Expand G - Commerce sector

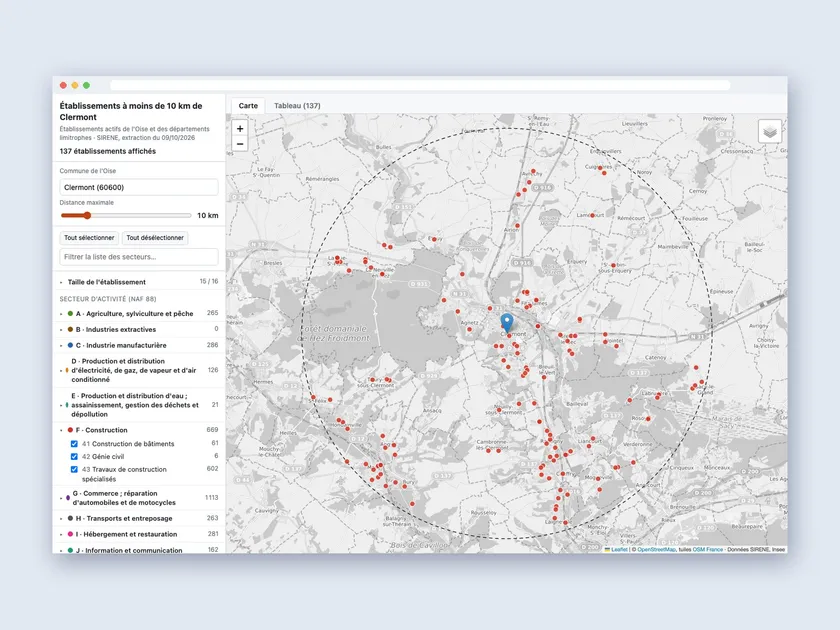click(x=139, y=498)
